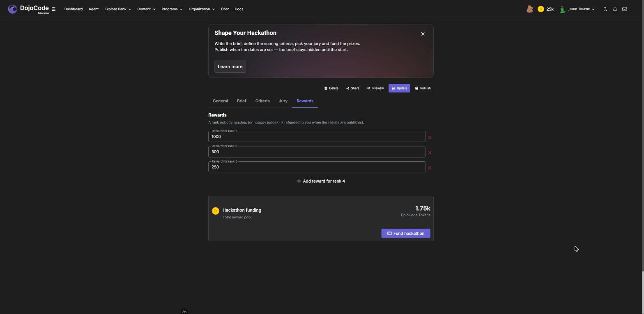644x314 pixels.
Task: Click the Fund hackathon button
Action: pos(406,234)
